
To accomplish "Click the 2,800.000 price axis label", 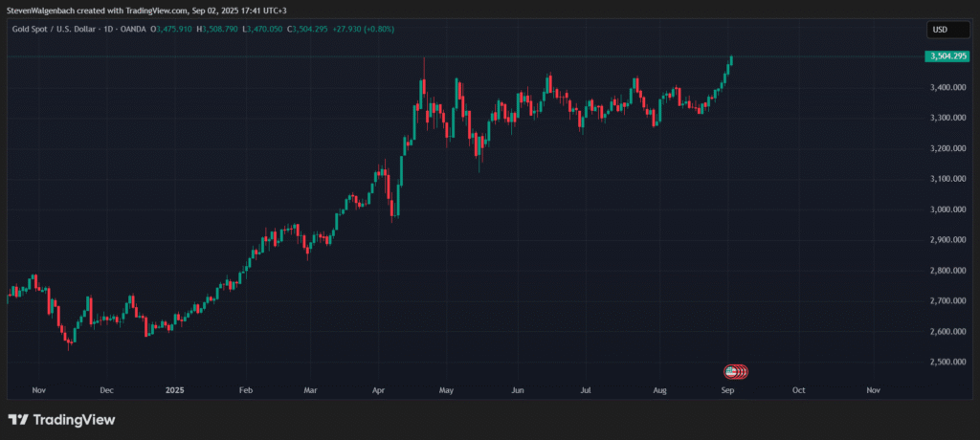I will (948, 271).
